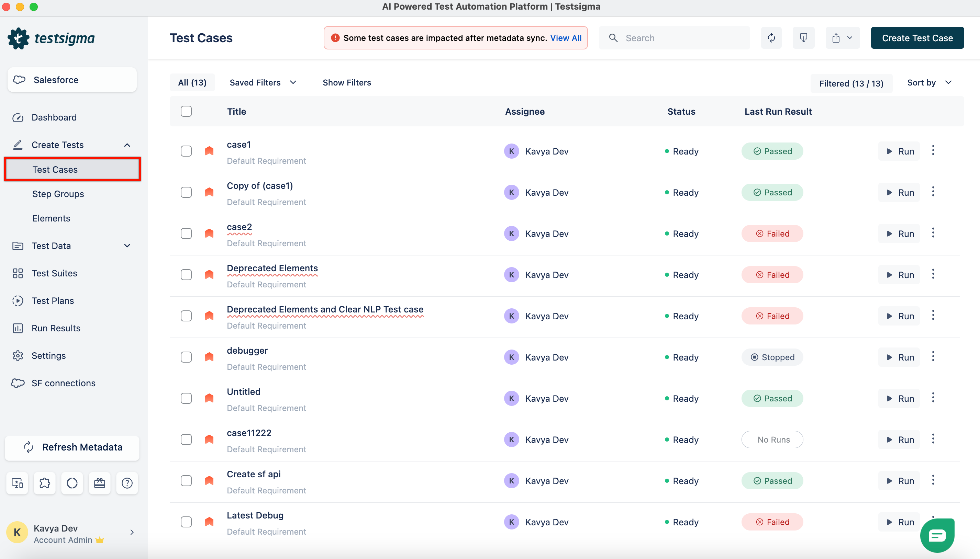Expand the Test Data section

tap(127, 246)
